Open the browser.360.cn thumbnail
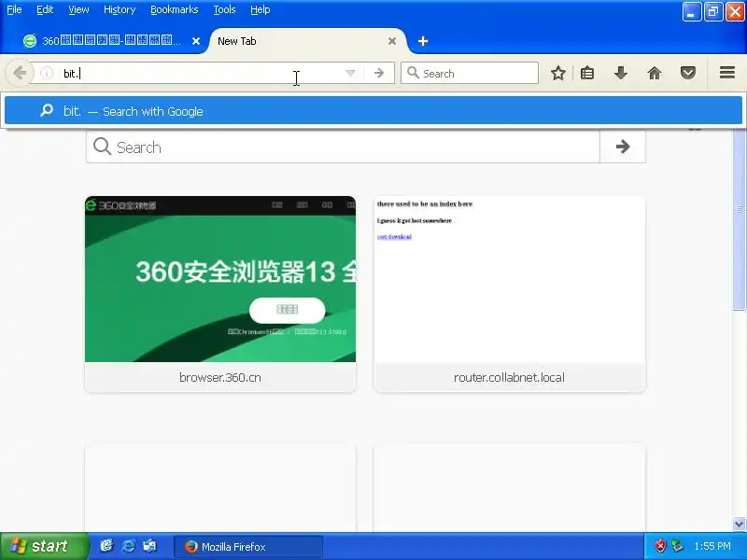The height and width of the screenshot is (560, 747). click(x=220, y=279)
